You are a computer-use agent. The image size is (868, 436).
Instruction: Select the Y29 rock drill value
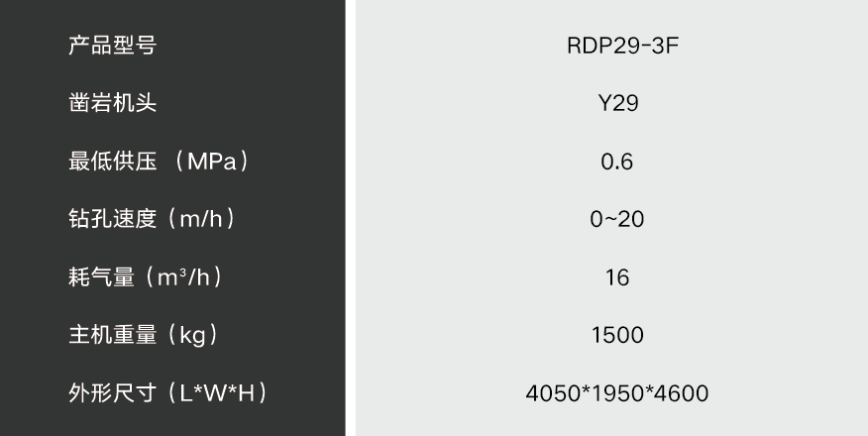click(x=616, y=103)
